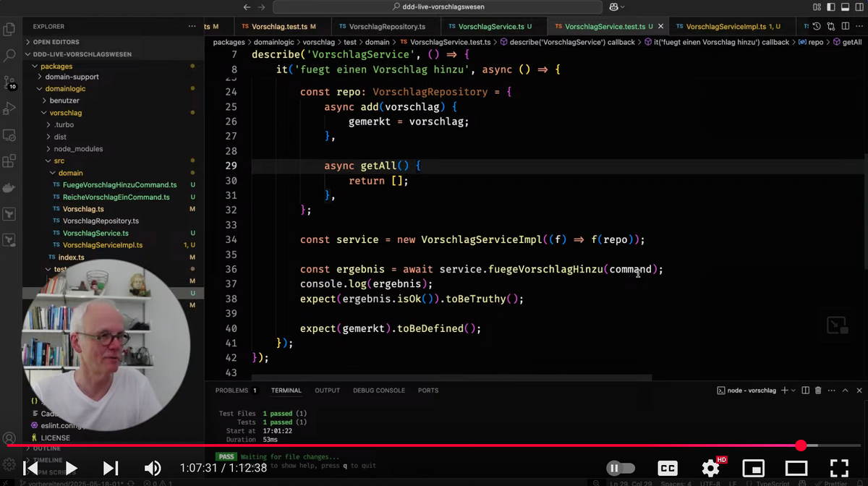This screenshot has height=486, width=868.
Task: Play the video
Action: coord(70,468)
